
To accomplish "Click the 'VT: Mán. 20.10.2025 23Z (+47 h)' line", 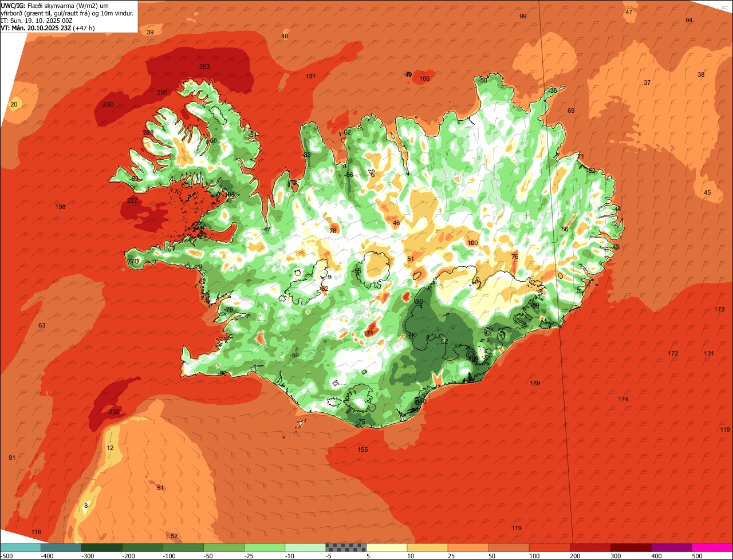I will tap(48, 27).
